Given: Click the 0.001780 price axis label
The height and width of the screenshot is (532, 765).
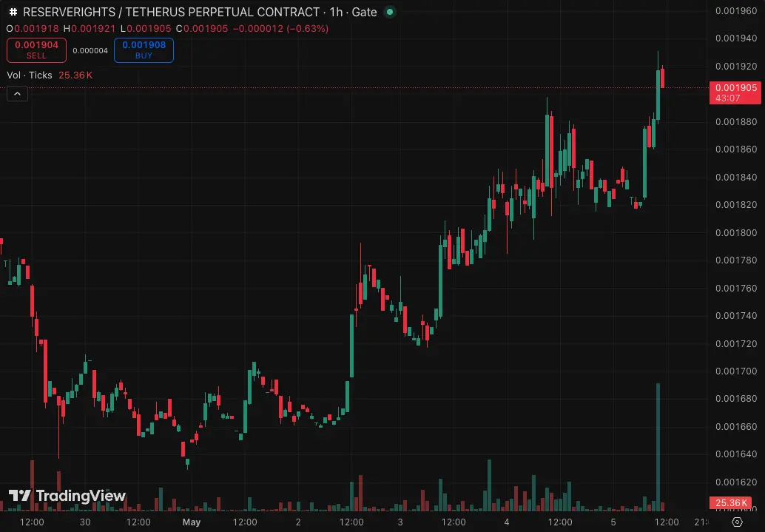Looking at the screenshot, I should [736, 260].
